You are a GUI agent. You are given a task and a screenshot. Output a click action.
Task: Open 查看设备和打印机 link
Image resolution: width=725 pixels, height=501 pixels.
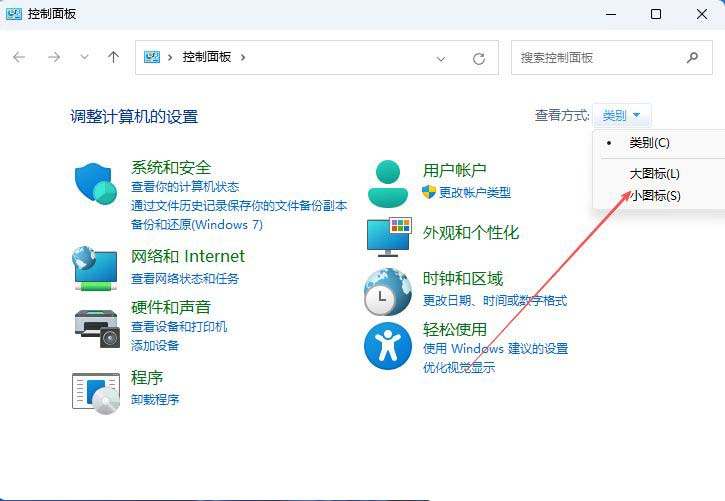click(179, 327)
